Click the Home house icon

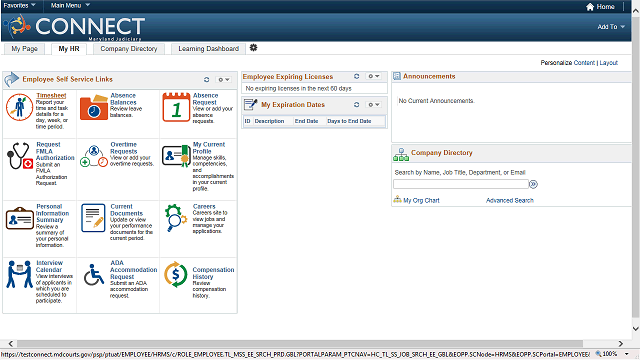(590, 7)
